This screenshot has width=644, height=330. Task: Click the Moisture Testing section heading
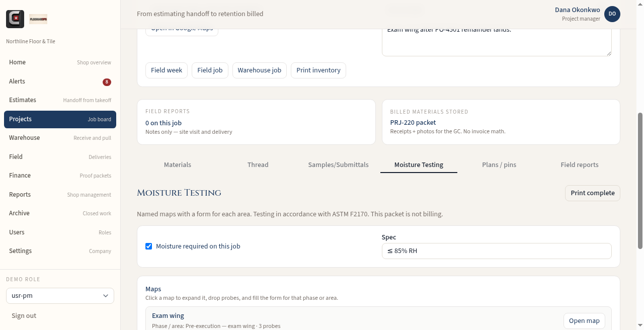pos(179,193)
